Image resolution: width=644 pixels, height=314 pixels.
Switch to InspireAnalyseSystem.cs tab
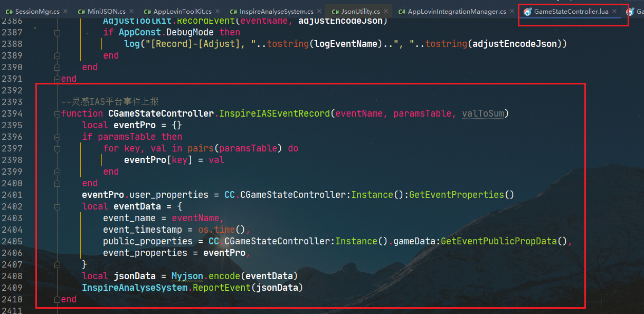(x=277, y=11)
